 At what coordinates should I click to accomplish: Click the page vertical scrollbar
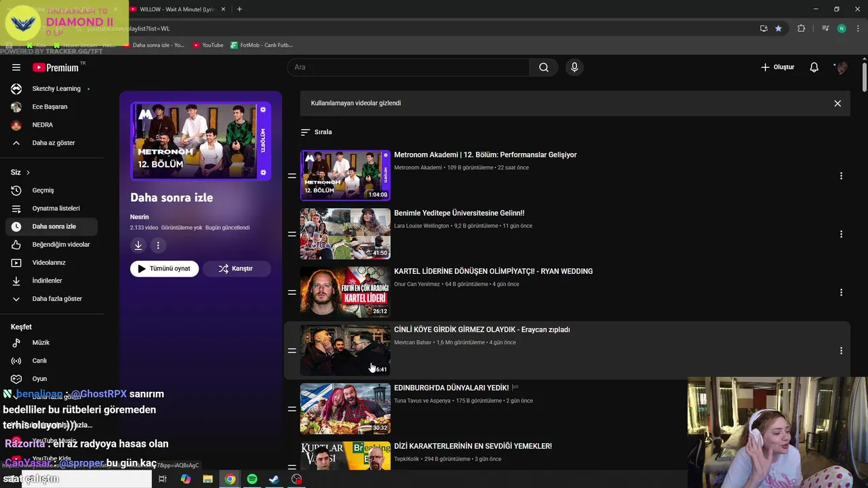[865, 77]
